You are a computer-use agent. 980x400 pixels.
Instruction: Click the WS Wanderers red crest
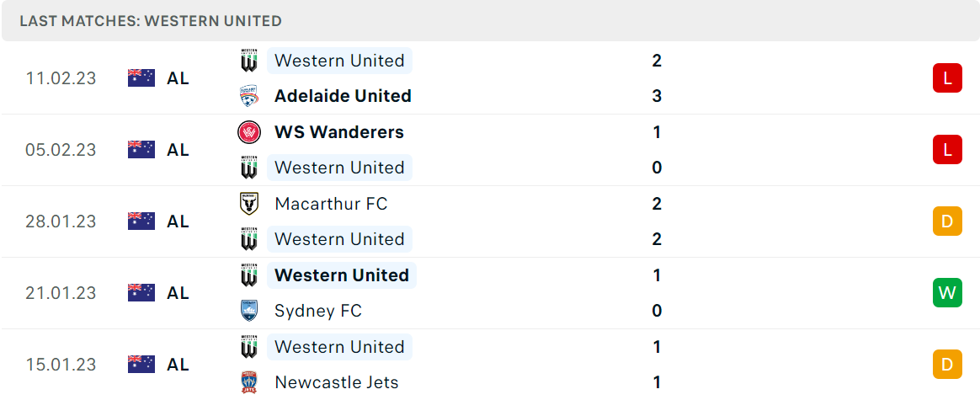[249, 132]
